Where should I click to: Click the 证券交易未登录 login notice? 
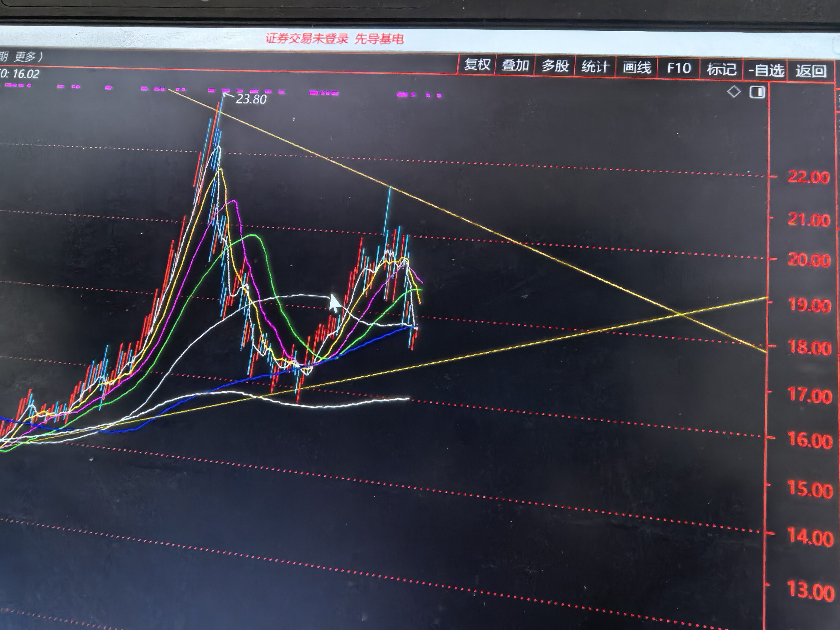(x=306, y=38)
